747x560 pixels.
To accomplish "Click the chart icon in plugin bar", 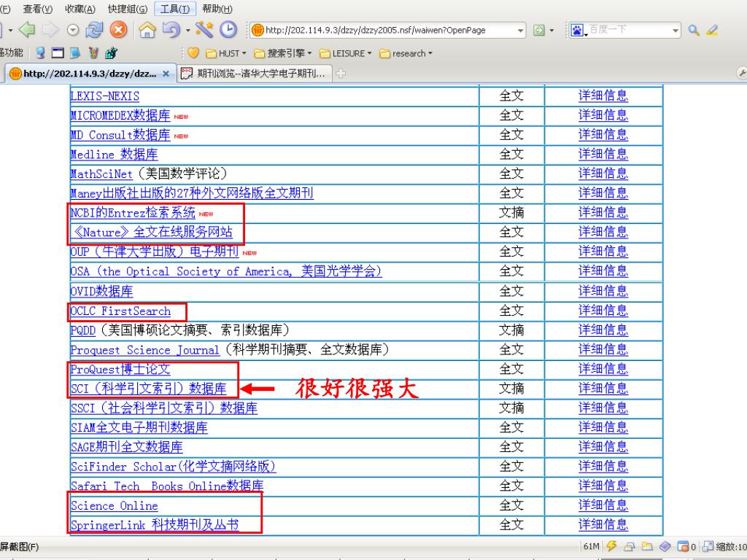I will 111,52.
